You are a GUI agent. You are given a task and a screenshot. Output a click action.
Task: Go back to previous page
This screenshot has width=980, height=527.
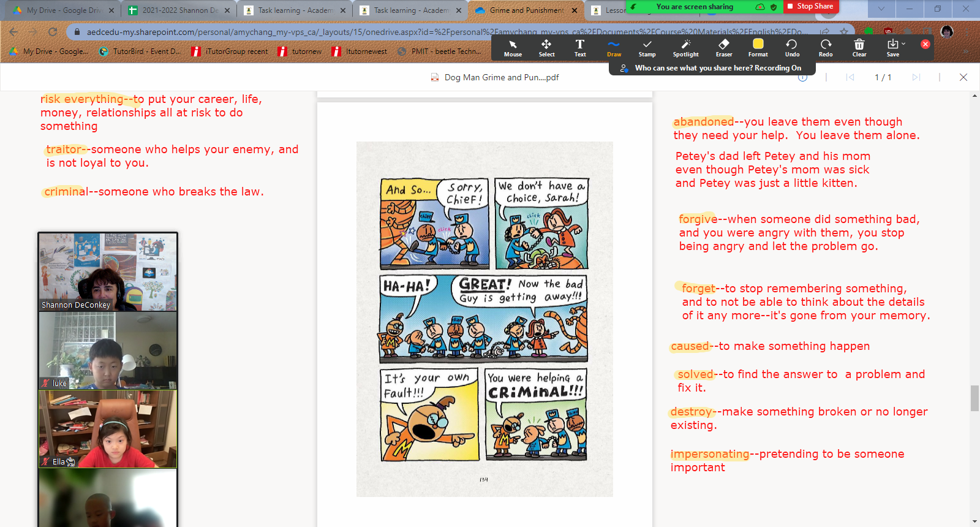[13, 32]
